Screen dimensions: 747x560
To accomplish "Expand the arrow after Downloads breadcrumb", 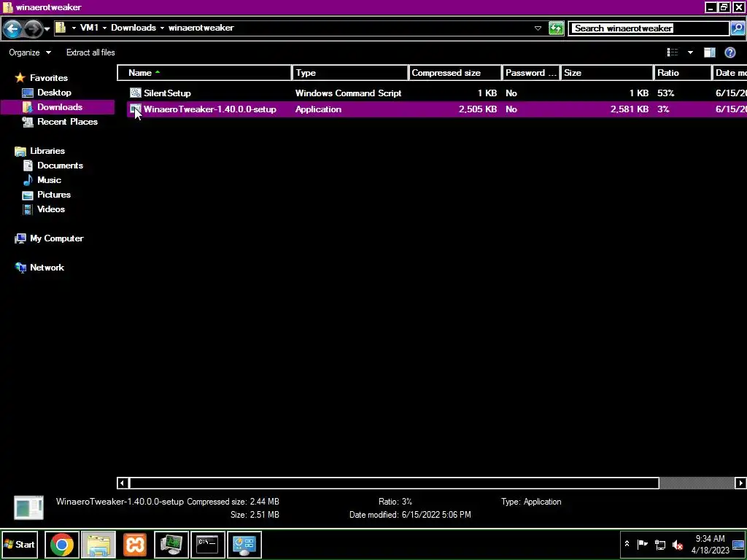I will 162,28.
